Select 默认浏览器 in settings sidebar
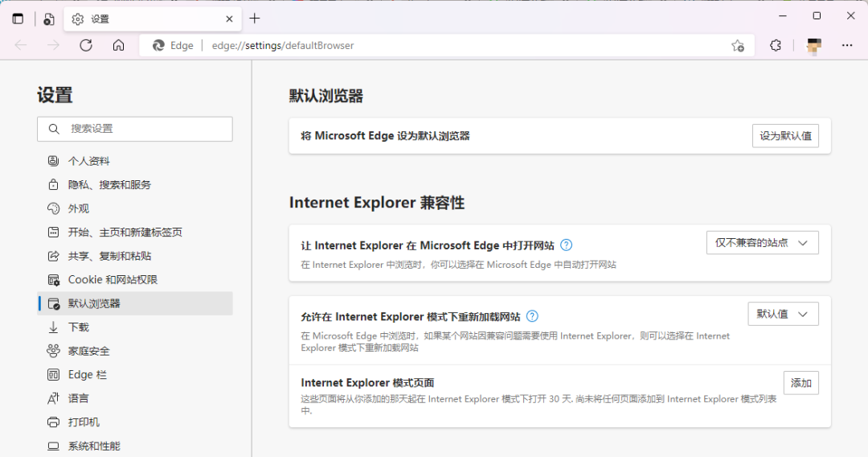 pyautogui.click(x=135, y=303)
